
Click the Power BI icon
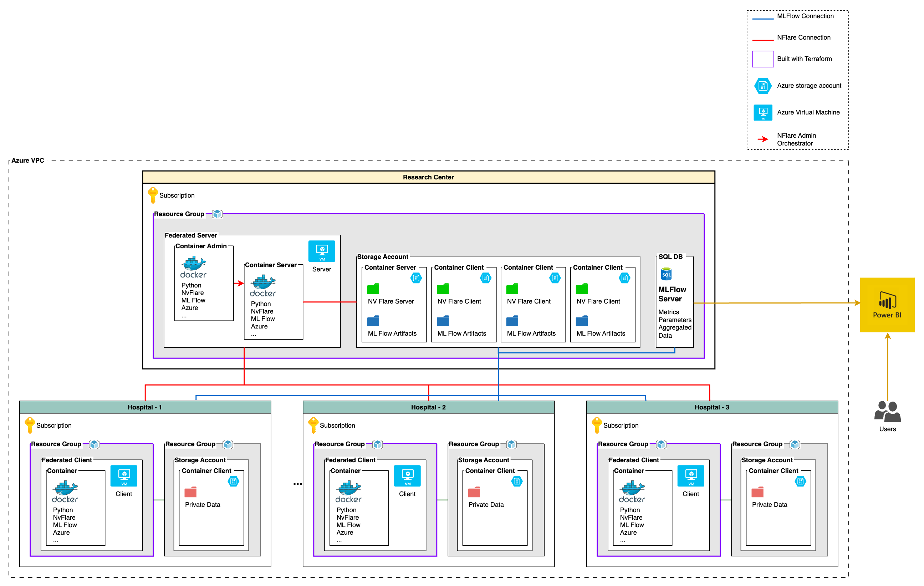point(887,300)
